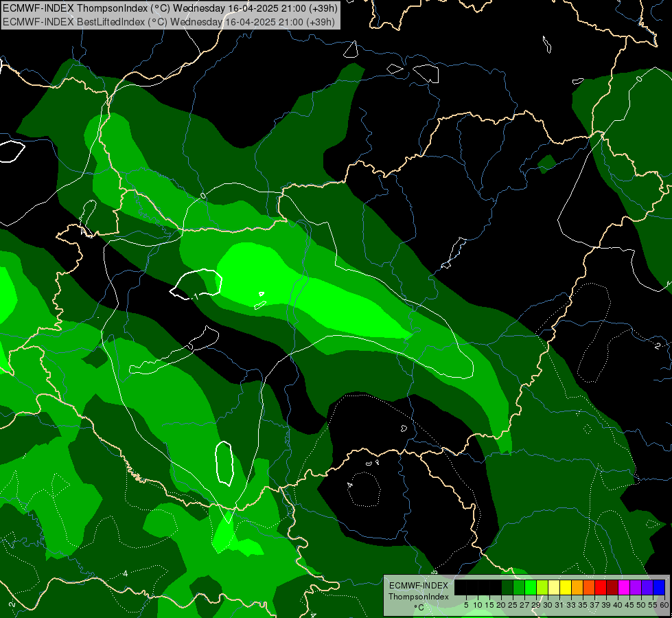Pick the pure yellow 31–33 legend swatch
Image resolution: width=672 pixels, height=618 pixels.
click(566, 587)
